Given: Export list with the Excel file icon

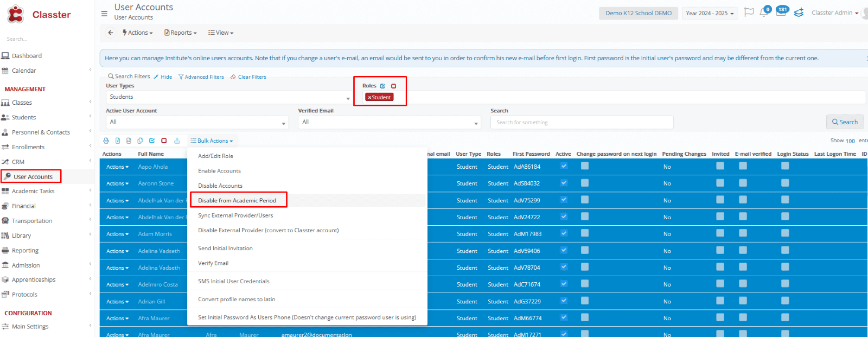Looking at the screenshot, I should (117, 141).
